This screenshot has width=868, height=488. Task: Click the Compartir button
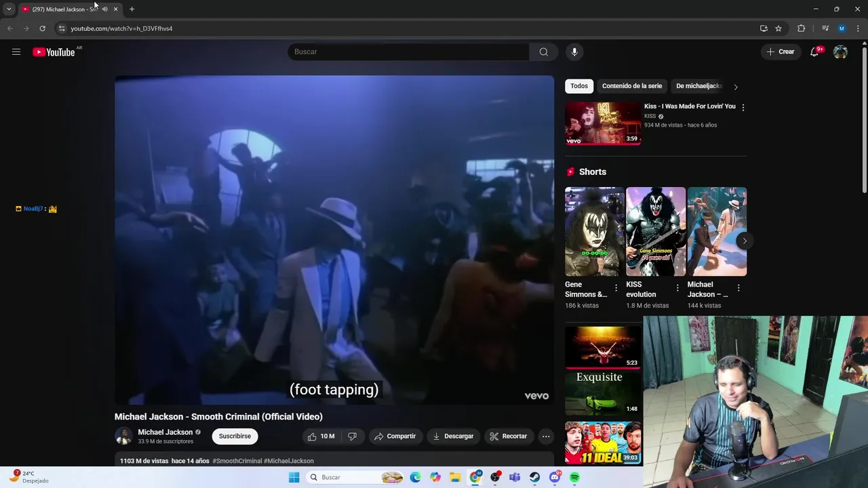point(395,436)
